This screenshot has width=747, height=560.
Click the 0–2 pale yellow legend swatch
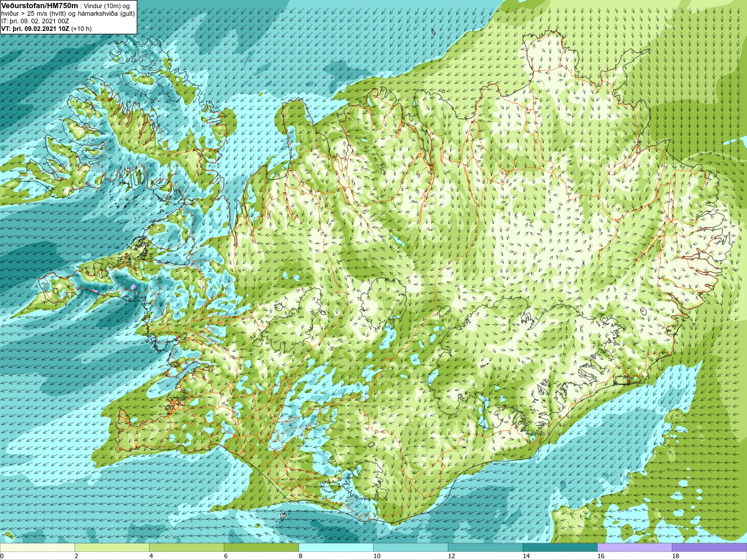point(37,548)
